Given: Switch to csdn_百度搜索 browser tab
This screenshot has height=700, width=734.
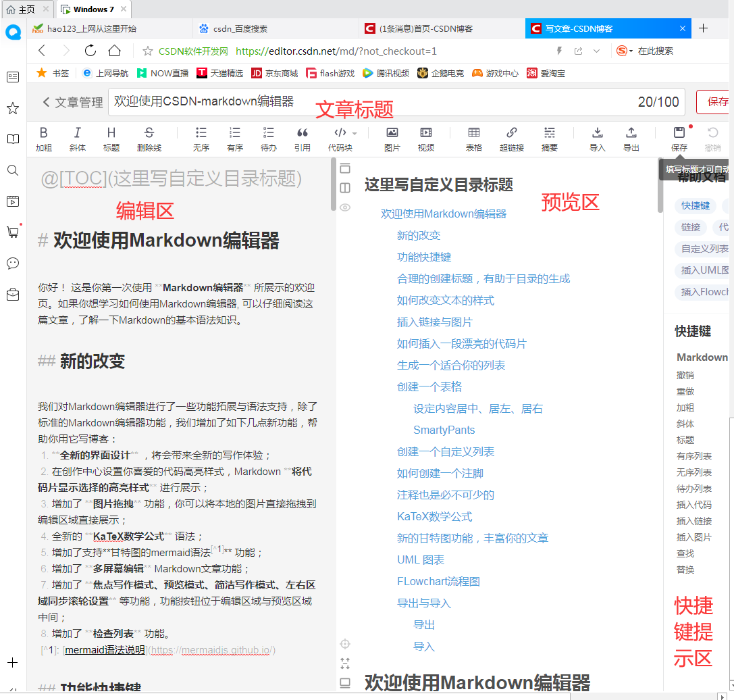Looking at the screenshot, I should coord(276,28).
